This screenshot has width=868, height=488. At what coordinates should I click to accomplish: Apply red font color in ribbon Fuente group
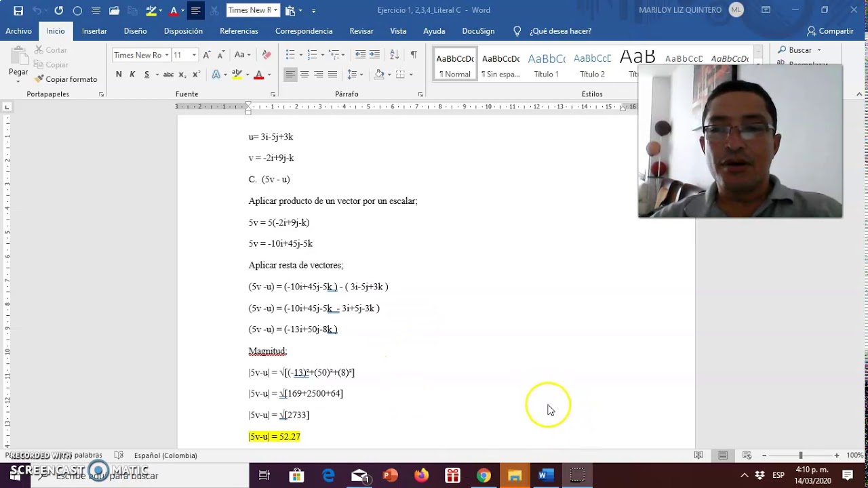(x=258, y=75)
